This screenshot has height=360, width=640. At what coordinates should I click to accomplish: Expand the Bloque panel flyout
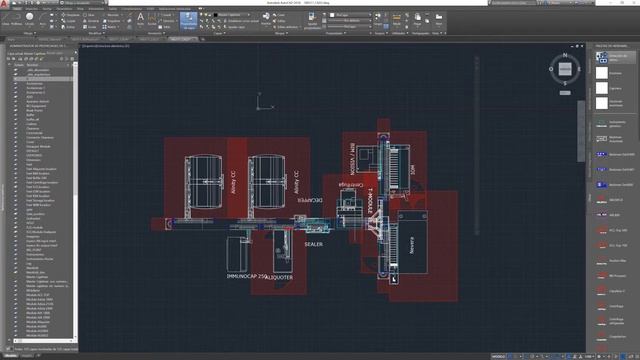tap(281, 33)
